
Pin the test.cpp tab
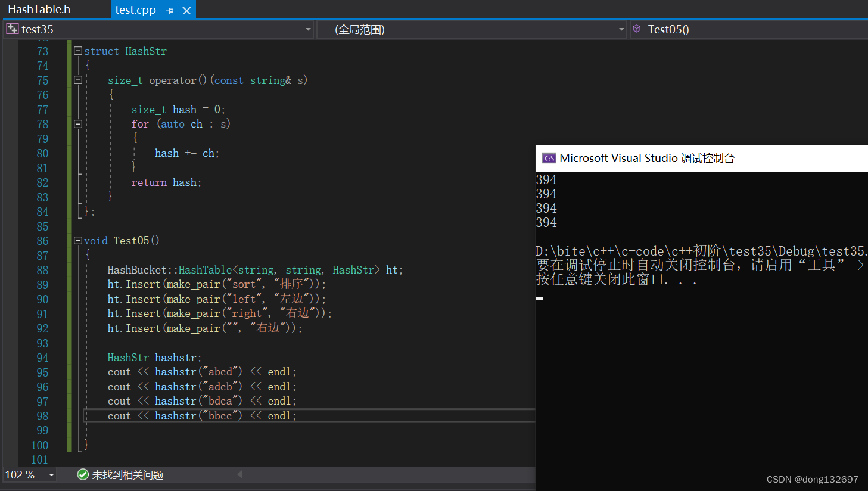coord(170,11)
